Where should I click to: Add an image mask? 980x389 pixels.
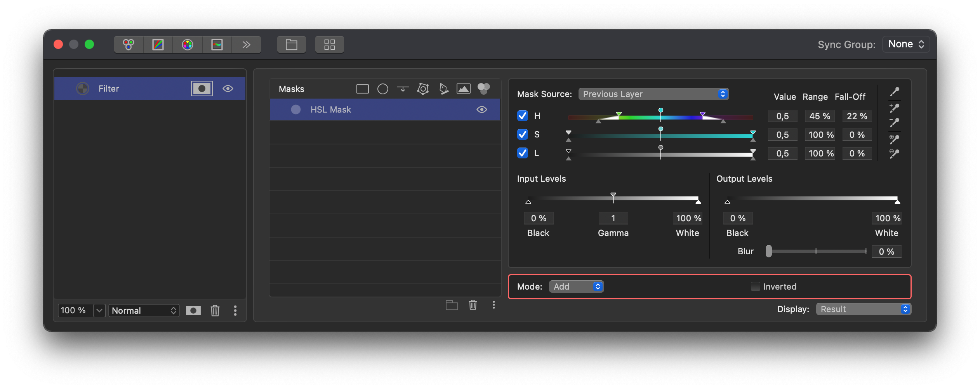pos(464,89)
